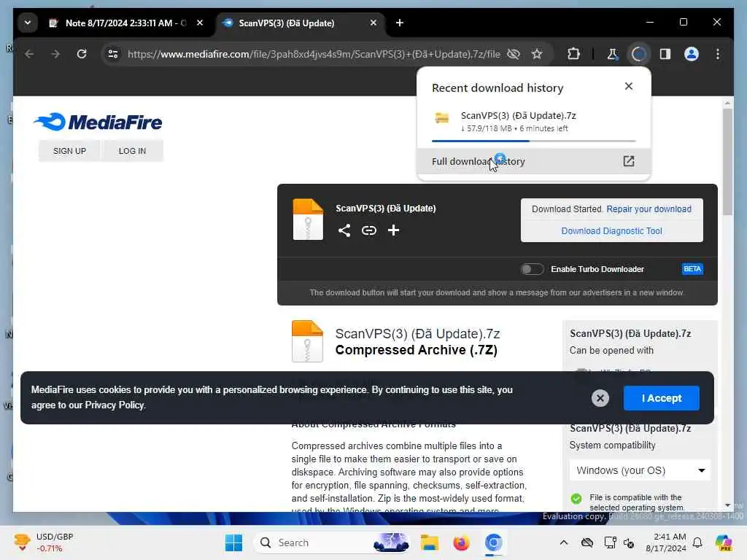The image size is (747, 560).
Task: Click the green compatibility checkmark icon
Action: [x=576, y=499]
